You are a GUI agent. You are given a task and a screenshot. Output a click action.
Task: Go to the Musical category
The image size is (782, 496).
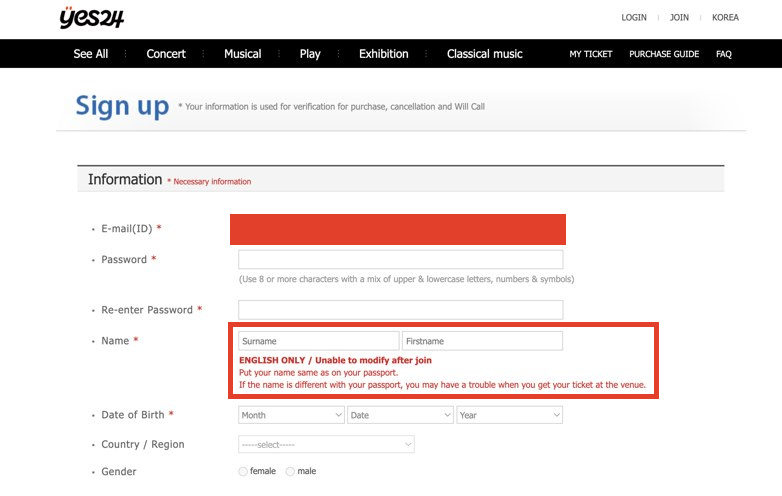point(242,54)
